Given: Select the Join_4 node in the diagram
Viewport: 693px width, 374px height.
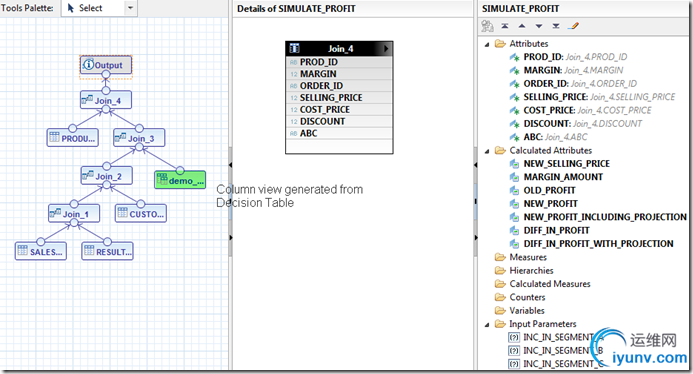Looking at the screenshot, I should point(106,100).
